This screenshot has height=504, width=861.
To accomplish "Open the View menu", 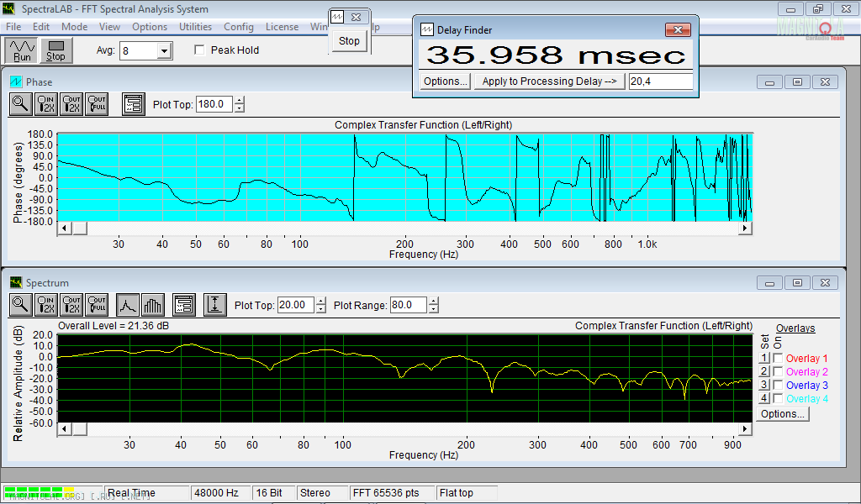I will pyautogui.click(x=109, y=27).
